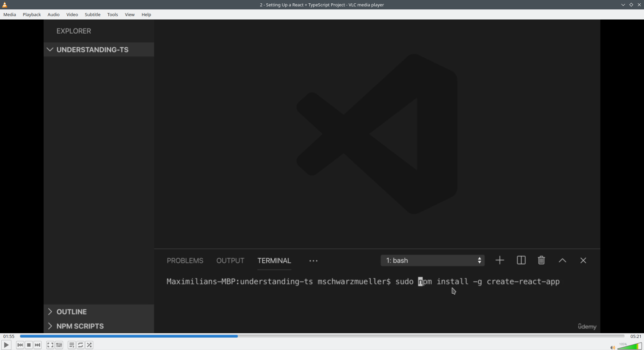644x350 pixels.
Task: Open extended settings and effects
Action: point(59,345)
